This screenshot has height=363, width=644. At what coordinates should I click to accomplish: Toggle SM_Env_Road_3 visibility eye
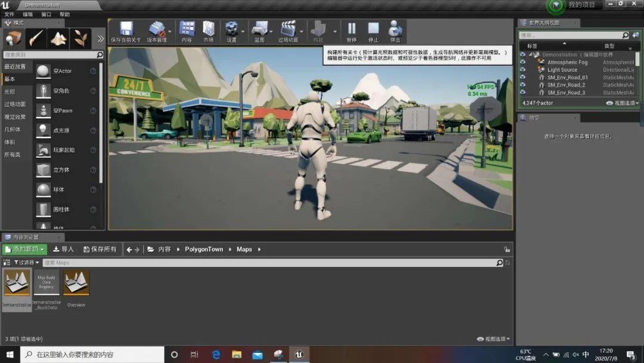pos(522,92)
